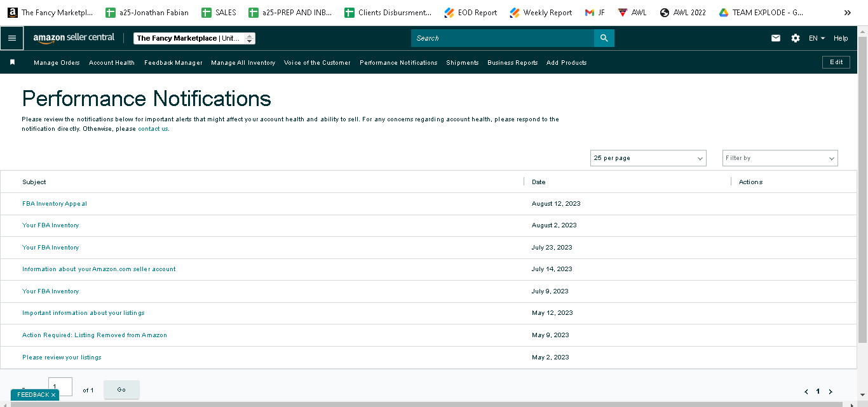The width and height of the screenshot is (868, 407).
Task: Click the May 9, 2023 date cell
Action: pos(550,335)
